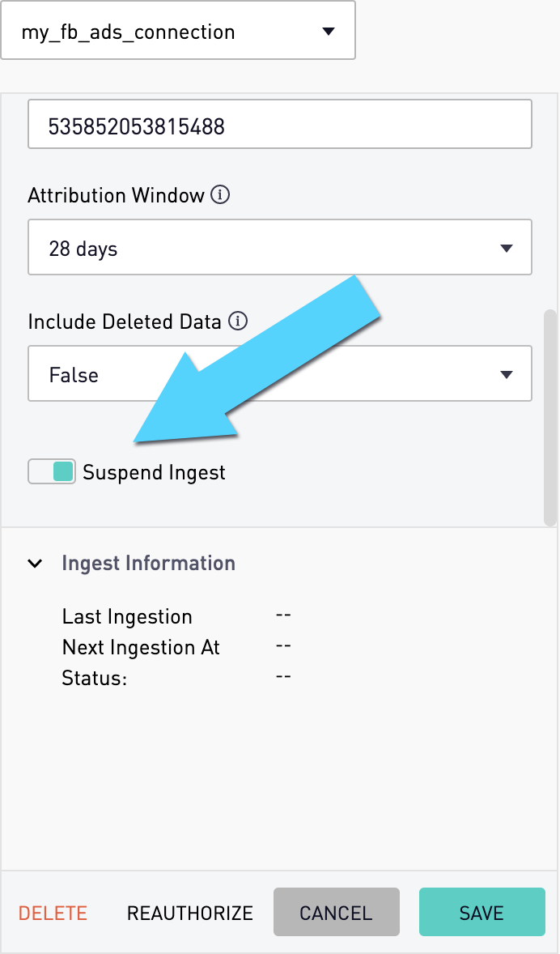The image size is (560, 954).
Task: Click the DELETE link
Action: pyautogui.click(x=53, y=913)
